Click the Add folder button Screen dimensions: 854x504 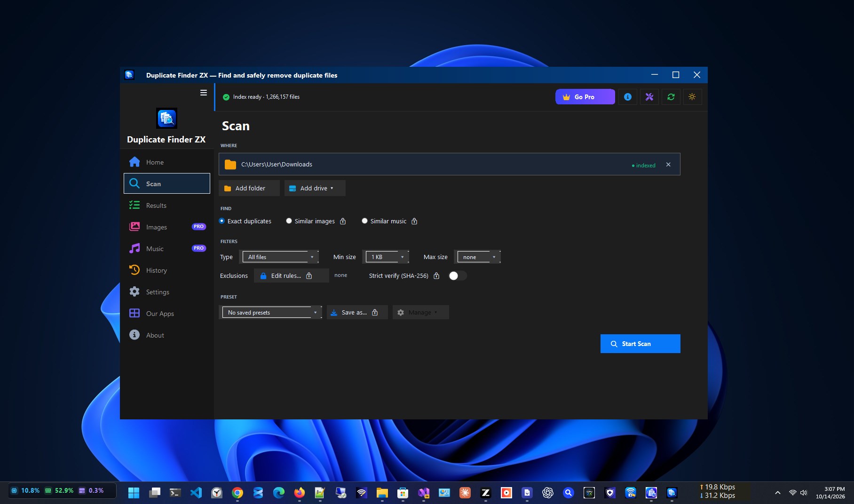click(249, 188)
